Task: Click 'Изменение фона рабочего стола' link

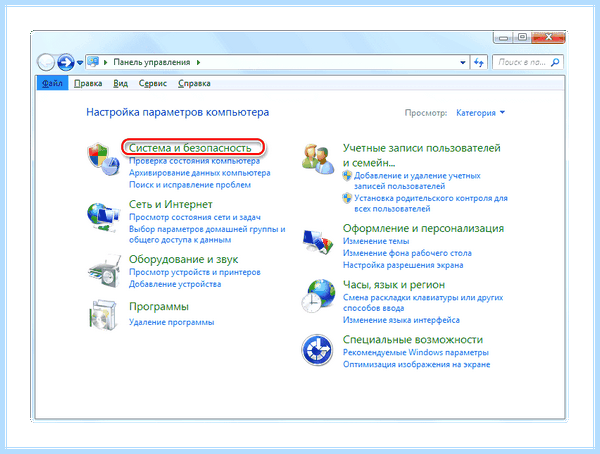Action: click(407, 253)
